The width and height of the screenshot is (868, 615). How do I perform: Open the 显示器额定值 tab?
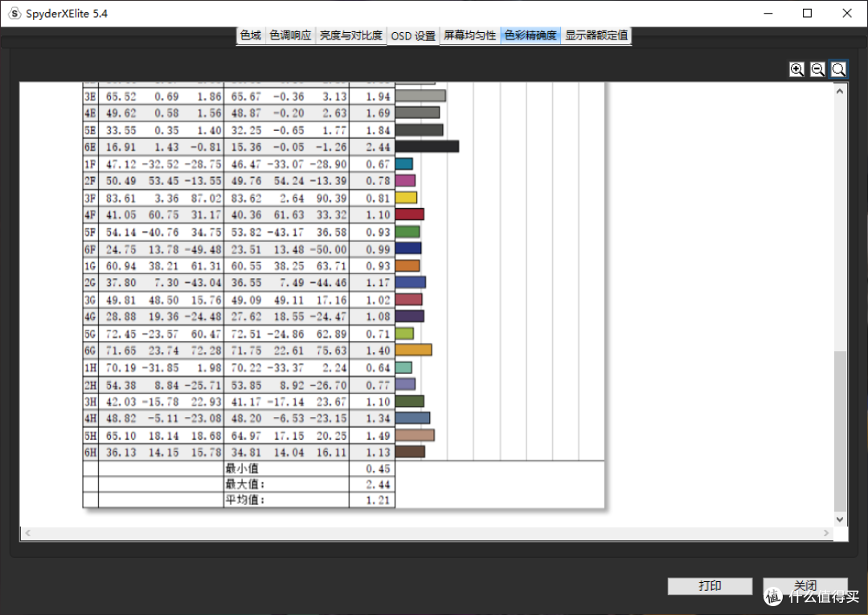point(596,35)
